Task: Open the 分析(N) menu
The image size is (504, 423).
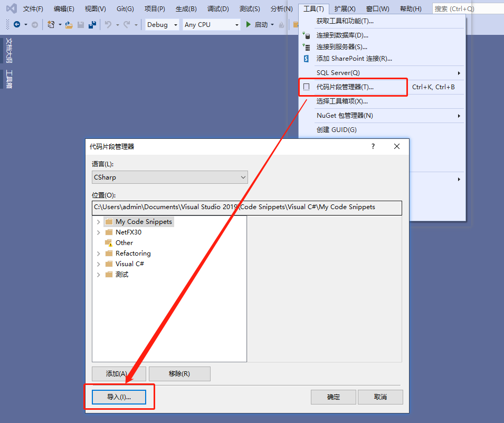Action: pyautogui.click(x=282, y=8)
